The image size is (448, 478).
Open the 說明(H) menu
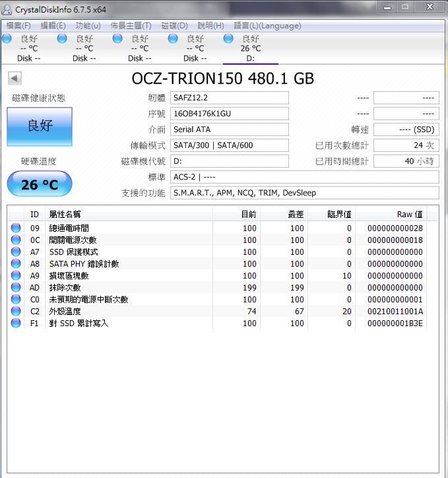210,26
